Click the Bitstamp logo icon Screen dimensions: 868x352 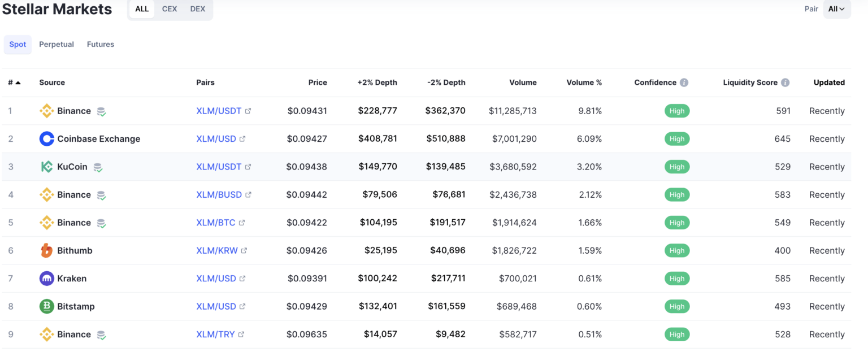[47, 306]
